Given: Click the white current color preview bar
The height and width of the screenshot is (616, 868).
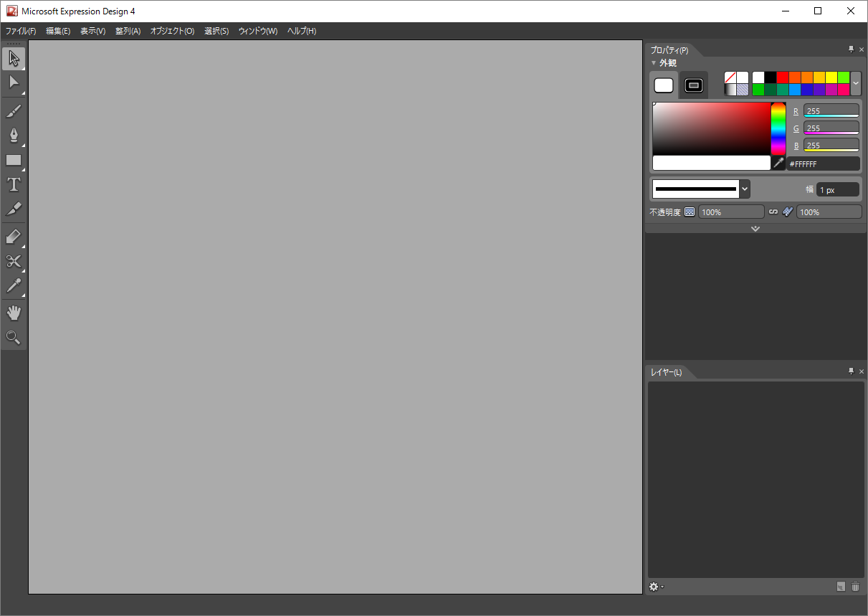Looking at the screenshot, I should pos(711,163).
